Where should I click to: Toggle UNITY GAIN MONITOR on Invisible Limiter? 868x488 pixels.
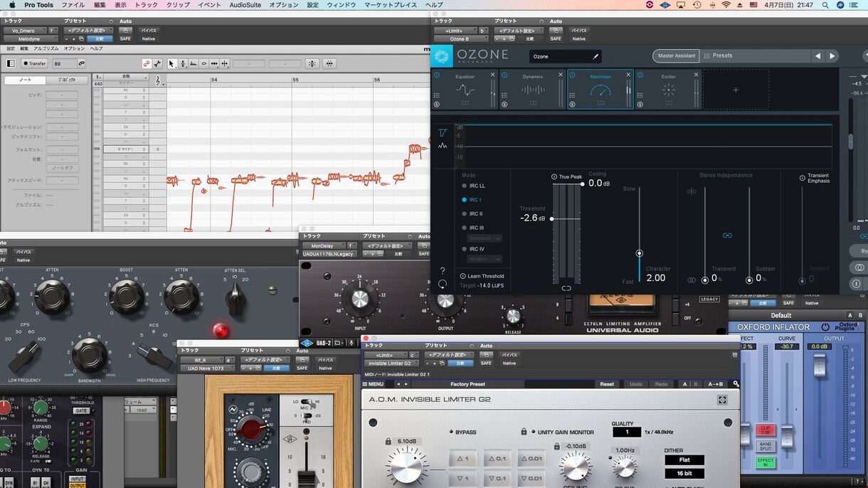coord(563,432)
